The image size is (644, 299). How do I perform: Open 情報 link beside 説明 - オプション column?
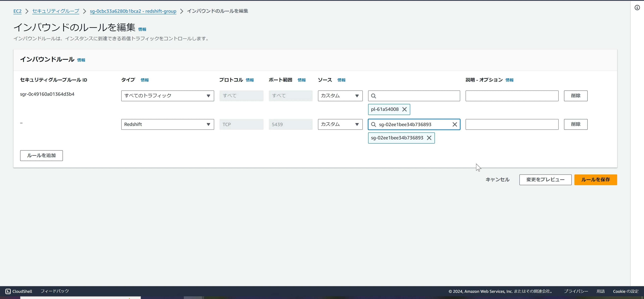point(509,80)
